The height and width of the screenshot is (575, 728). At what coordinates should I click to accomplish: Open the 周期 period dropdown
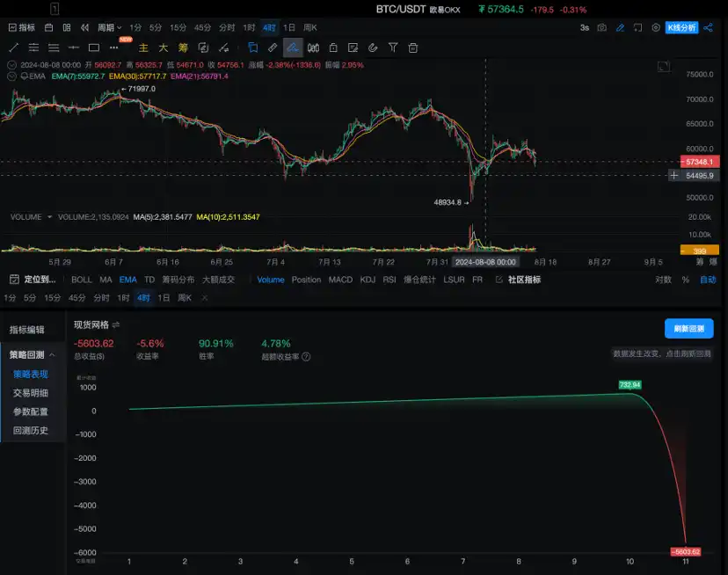109,28
